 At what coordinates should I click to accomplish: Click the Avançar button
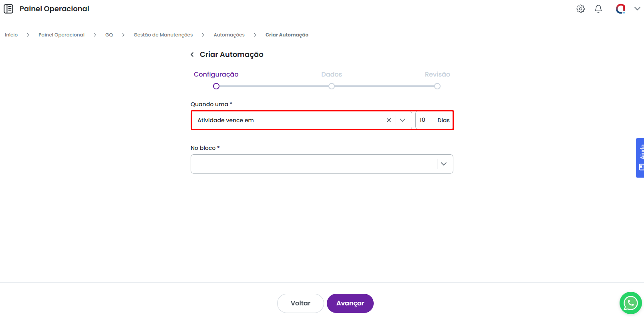pyautogui.click(x=350, y=303)
